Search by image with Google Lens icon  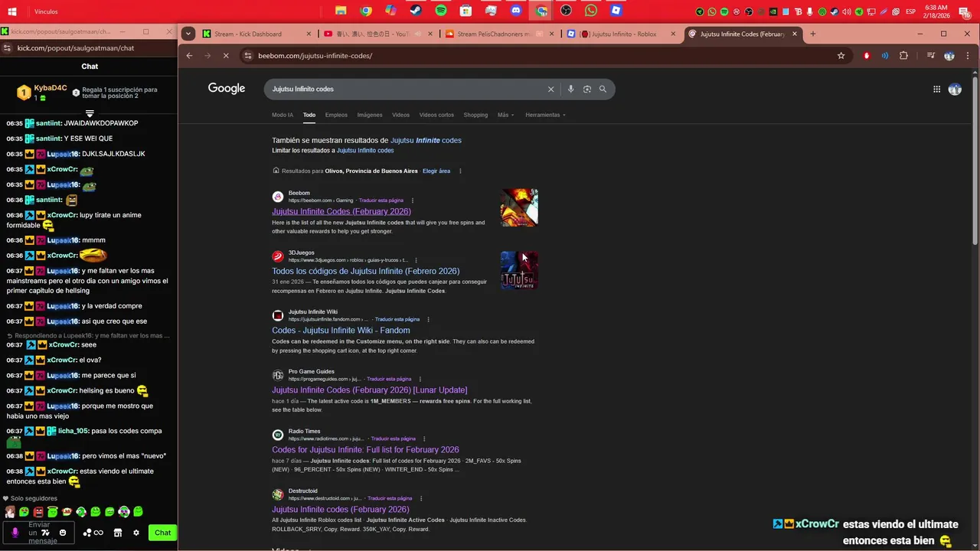pyautogui.click(x=587, y=89)
